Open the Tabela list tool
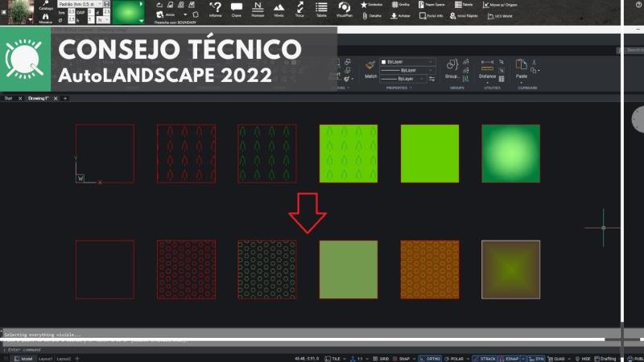The height and width of the screenshot is (362, 644). [321, 10]
